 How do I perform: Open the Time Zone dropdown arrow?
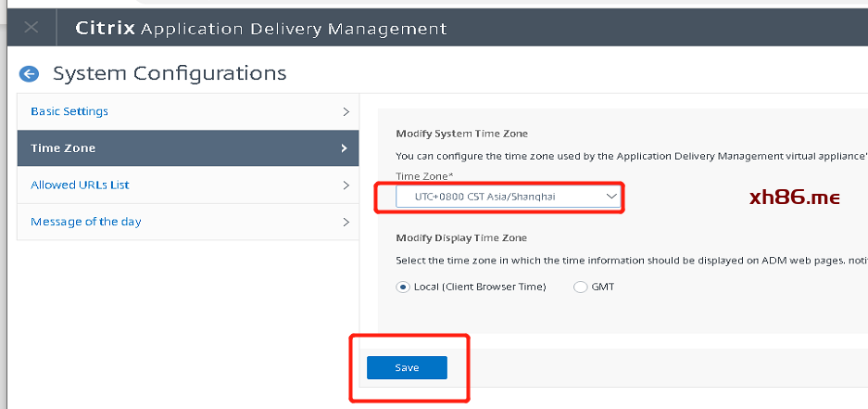click(611, 197)
